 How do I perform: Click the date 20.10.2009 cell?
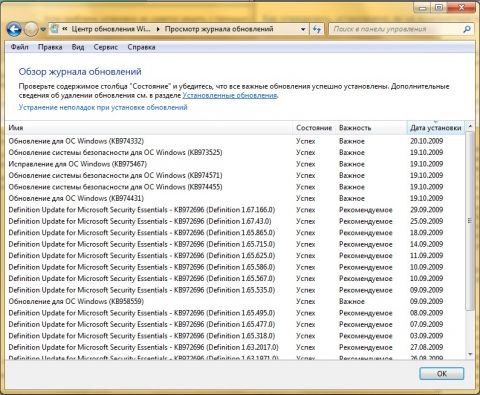coord(426,141)
